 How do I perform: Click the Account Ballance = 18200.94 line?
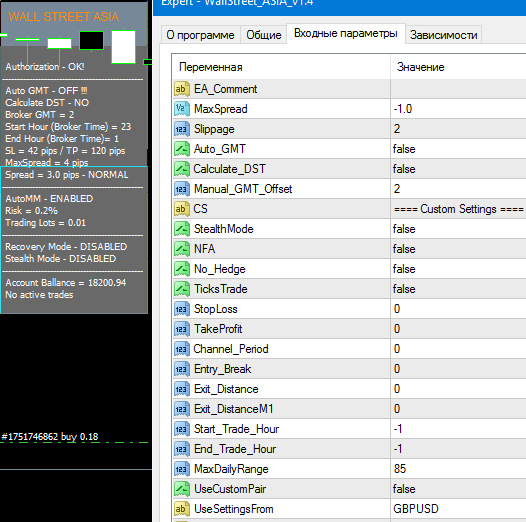click(66, 283)
